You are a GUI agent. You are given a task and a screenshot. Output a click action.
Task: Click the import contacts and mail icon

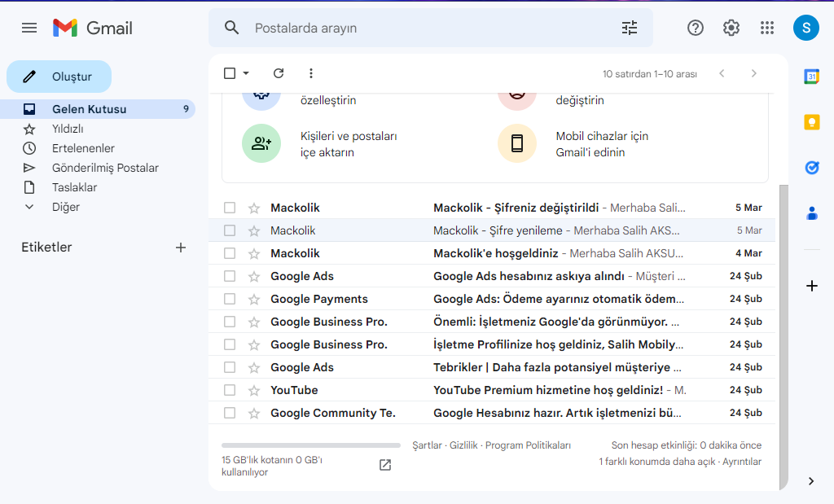click(261, 143)
